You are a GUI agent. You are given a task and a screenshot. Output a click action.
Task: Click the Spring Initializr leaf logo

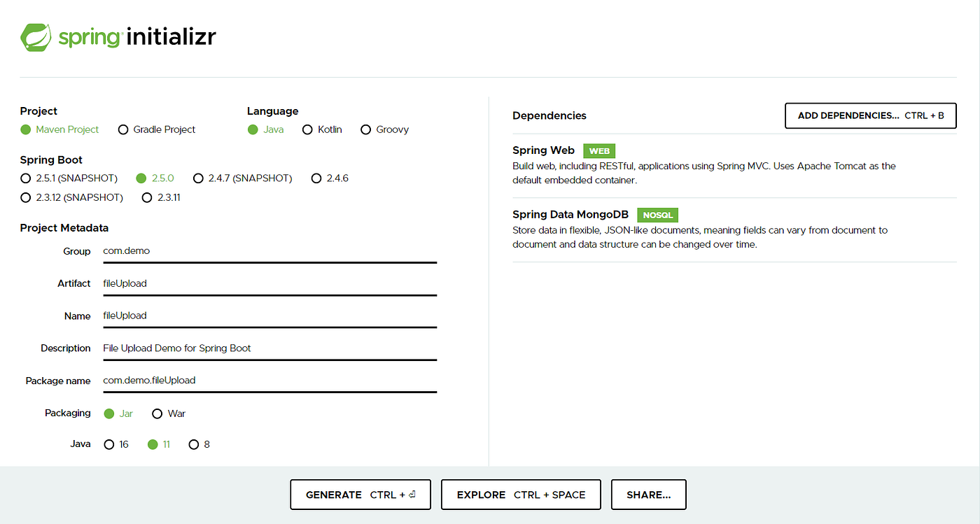coord(36,38)
